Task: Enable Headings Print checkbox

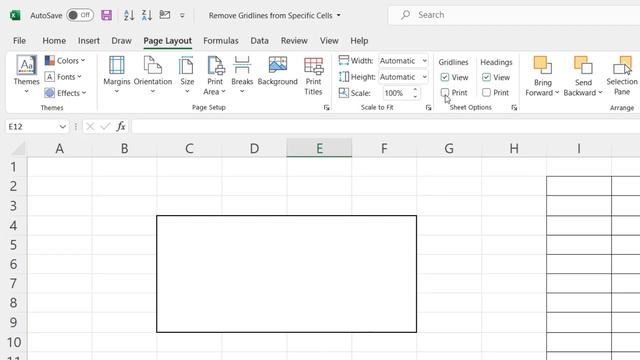Action: point(486,93)
